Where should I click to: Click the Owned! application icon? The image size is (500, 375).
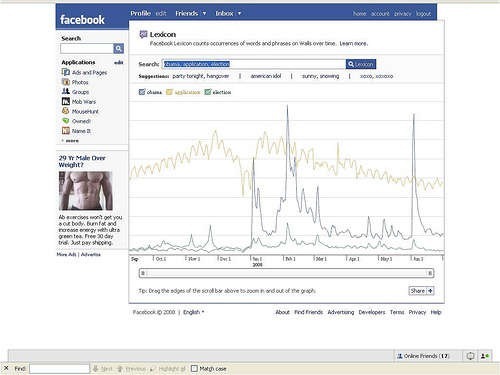point(66,121)
